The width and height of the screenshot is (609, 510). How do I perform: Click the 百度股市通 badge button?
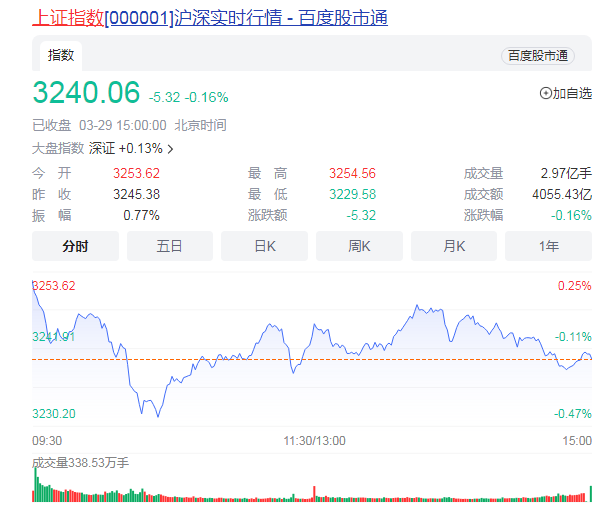click(538, 56)
